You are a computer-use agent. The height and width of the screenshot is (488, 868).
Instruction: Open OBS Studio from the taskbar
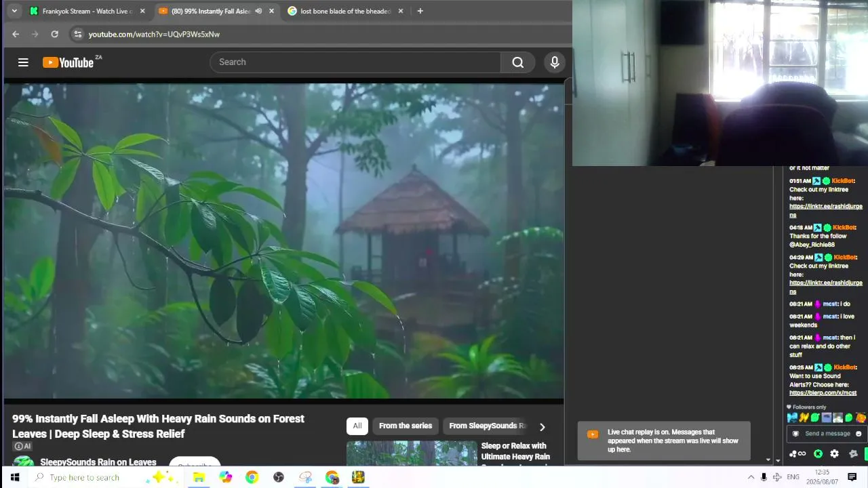[x=279, y=477]
